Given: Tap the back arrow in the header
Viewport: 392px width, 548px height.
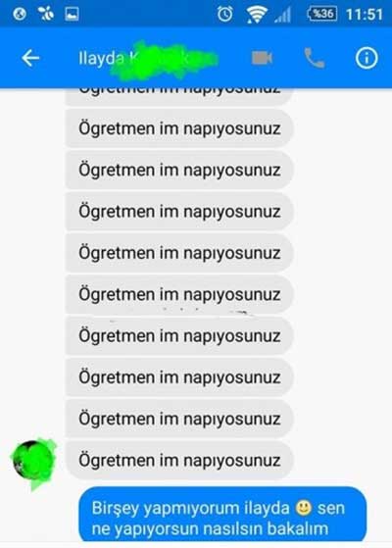Looking at the screenshot, I should [30, 58].
